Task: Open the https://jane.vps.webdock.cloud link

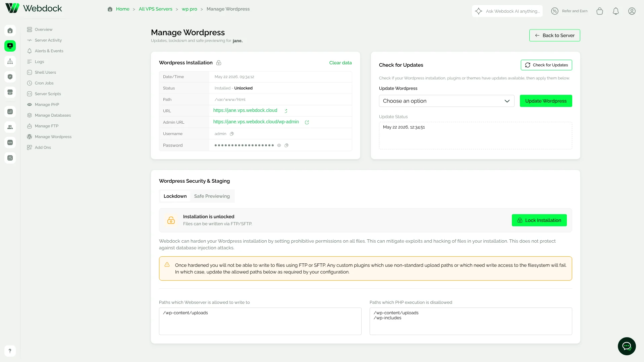Action: pyautogui.click(x=245, y=111)
